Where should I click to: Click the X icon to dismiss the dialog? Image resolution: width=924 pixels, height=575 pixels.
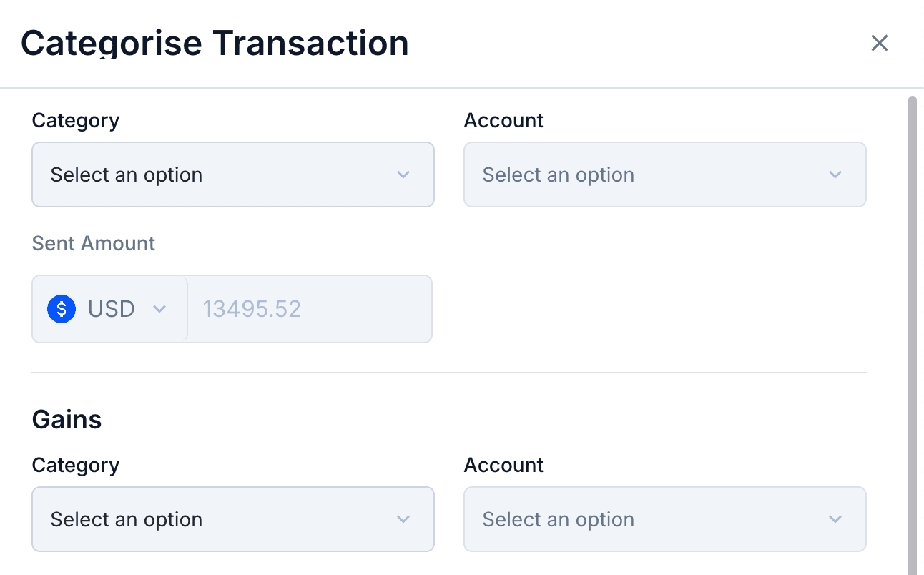coord(879,43)
